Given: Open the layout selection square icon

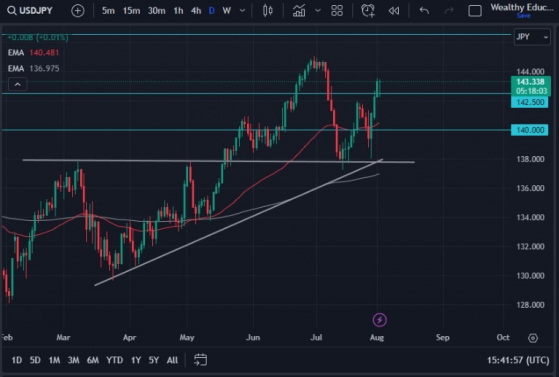Looking at the screenshot, I should point(475,11).
